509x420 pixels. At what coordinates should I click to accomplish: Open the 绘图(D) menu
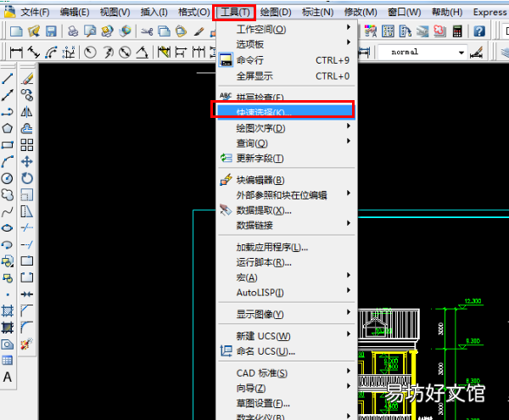pyautogui.click(x=276, y=13)
